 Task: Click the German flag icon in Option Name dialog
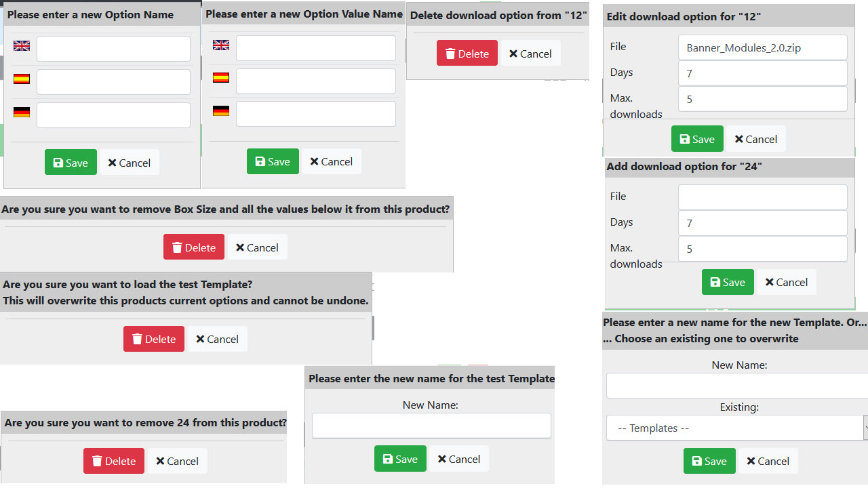point(22,112)
